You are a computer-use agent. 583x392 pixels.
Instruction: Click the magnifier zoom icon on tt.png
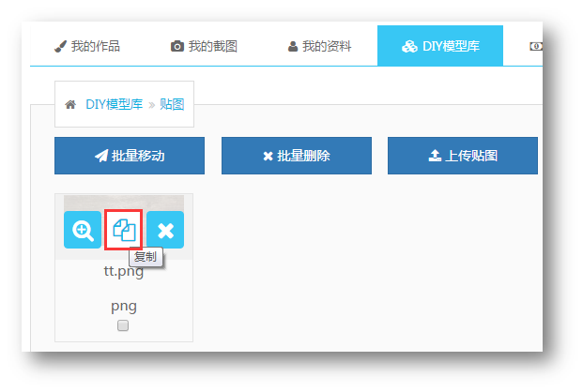tap(83, 230)
